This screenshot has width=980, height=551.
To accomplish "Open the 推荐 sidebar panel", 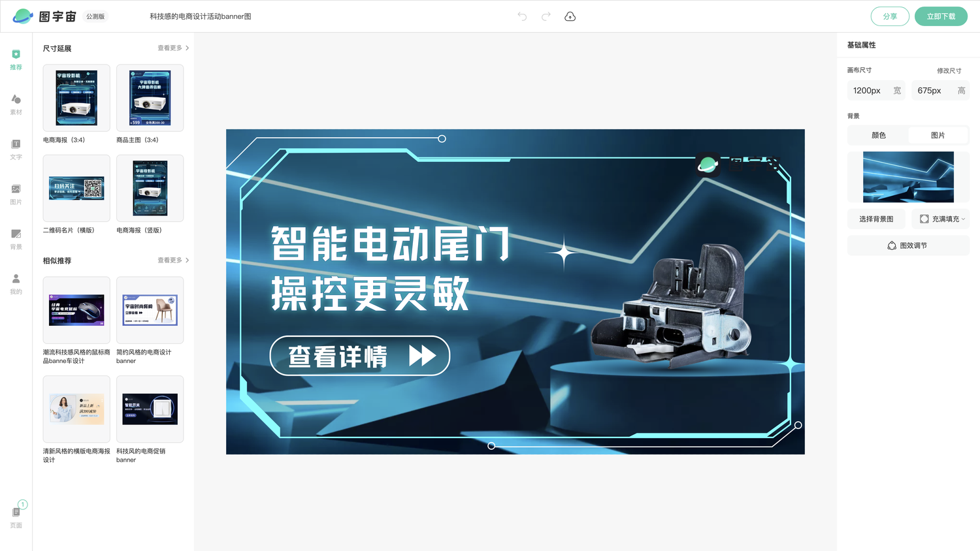I will (16, 59).
